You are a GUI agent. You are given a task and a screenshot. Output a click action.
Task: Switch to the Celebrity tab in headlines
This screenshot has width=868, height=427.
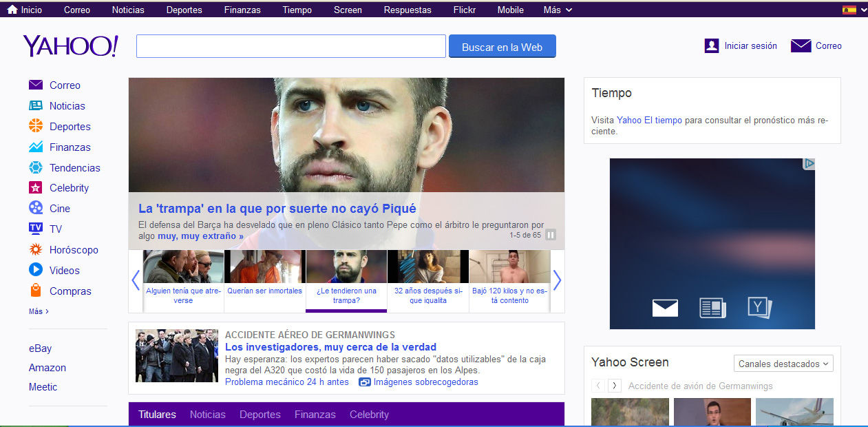pyautogui.click(x=369, y=415)
